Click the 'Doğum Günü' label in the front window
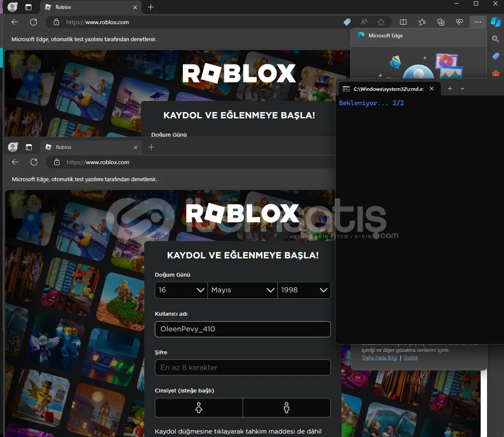Image resolution: width=504 pixels, height=437 pixels. [x=173, y=275]
